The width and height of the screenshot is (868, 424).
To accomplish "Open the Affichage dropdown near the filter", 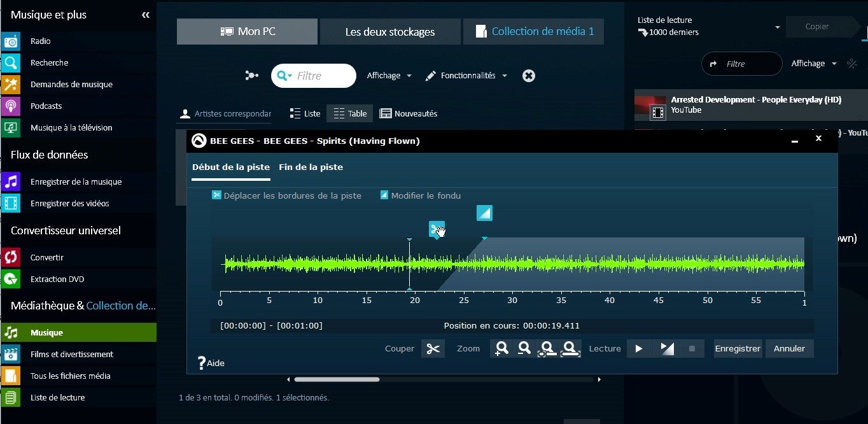I will point(388,75).
